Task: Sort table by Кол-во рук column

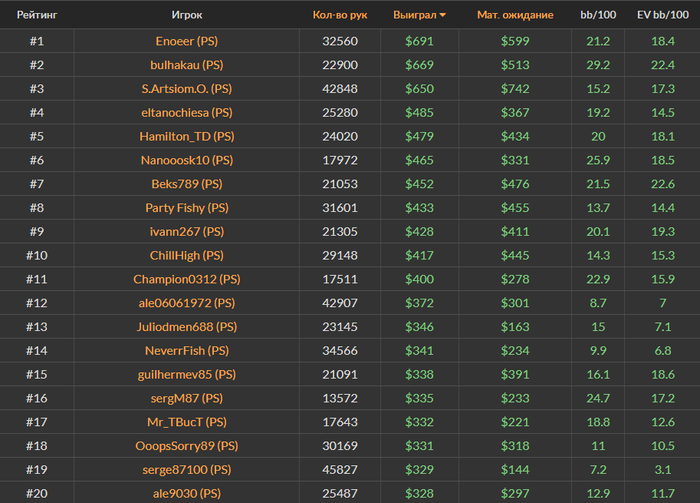Action: click(x=340, y=15)
